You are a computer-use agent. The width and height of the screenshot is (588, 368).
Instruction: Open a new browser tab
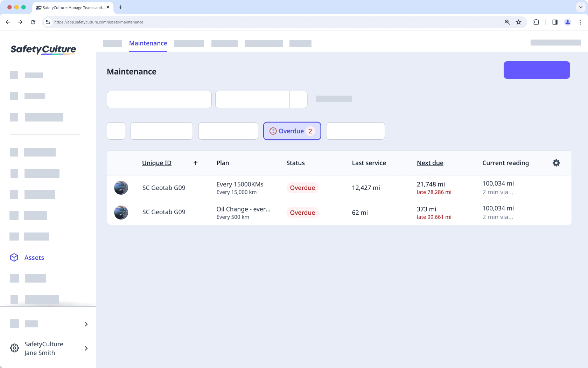[x=120, y=7]
